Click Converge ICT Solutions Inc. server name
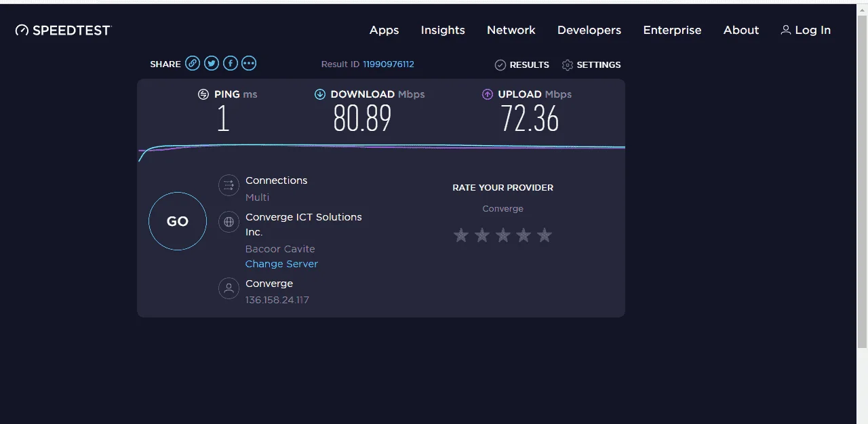This screenshot has width=868, height=424. pos(304,225)
